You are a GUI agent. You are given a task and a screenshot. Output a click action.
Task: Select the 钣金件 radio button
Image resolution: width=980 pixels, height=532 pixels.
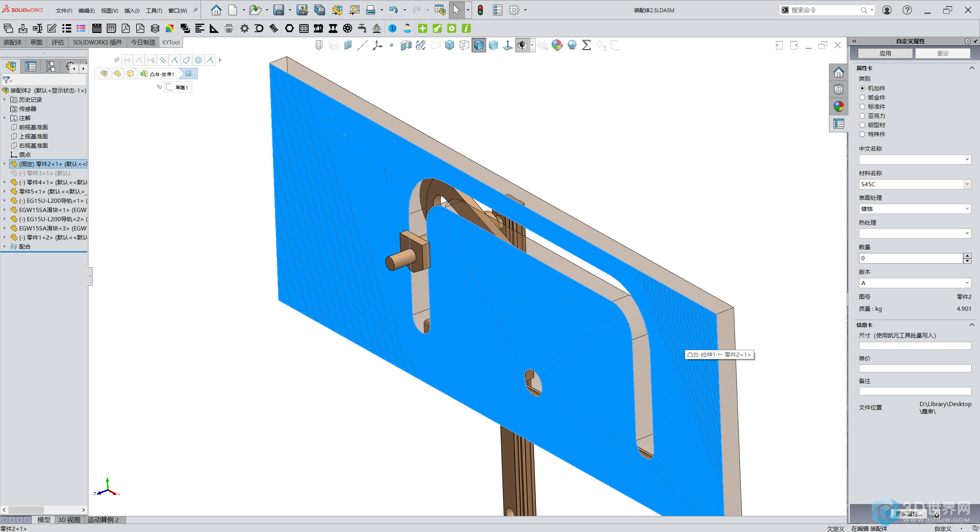click(x=862, y=98)
